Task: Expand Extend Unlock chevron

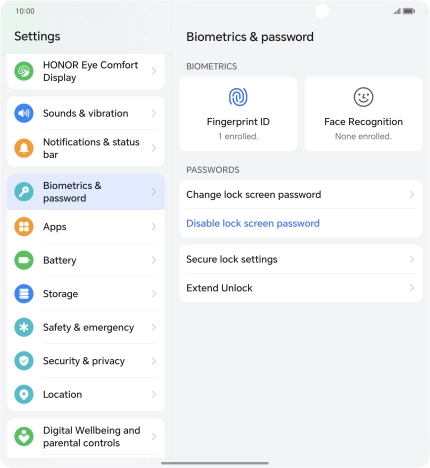Action: pyautogui.click(x=412, y=288)
